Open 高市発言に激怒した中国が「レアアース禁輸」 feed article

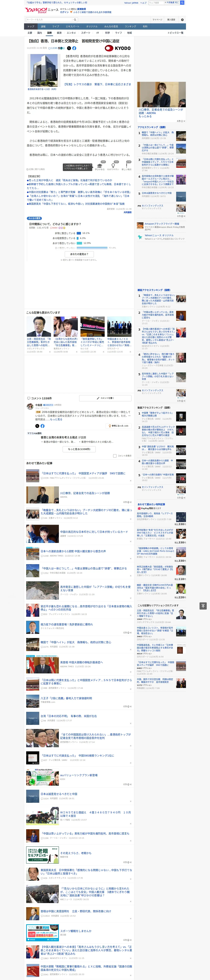click(95, 588)
